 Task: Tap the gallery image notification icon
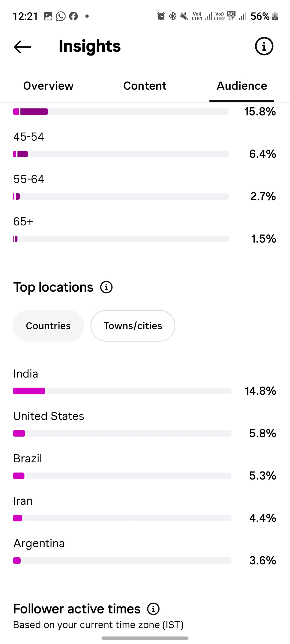point(48,16)
